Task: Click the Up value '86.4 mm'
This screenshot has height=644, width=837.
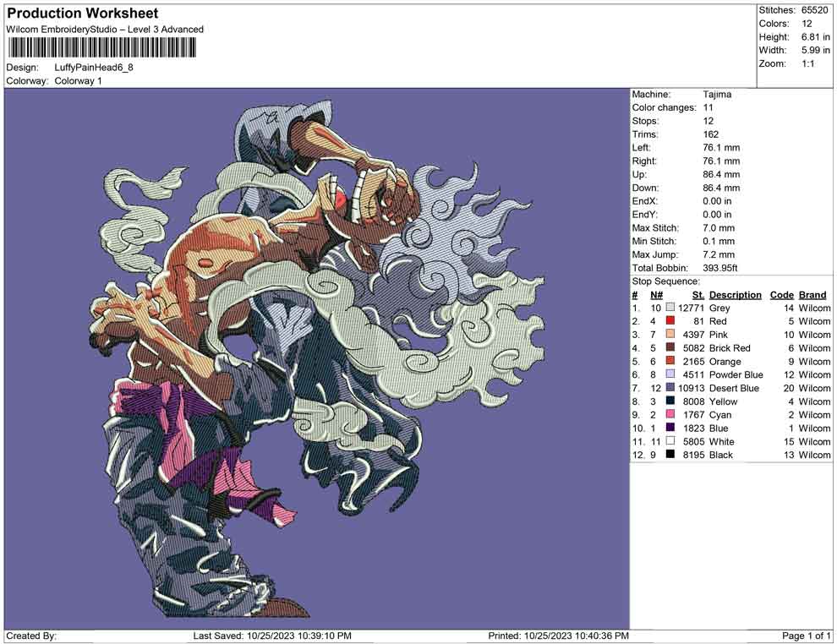Action: [x=721, y=174]
